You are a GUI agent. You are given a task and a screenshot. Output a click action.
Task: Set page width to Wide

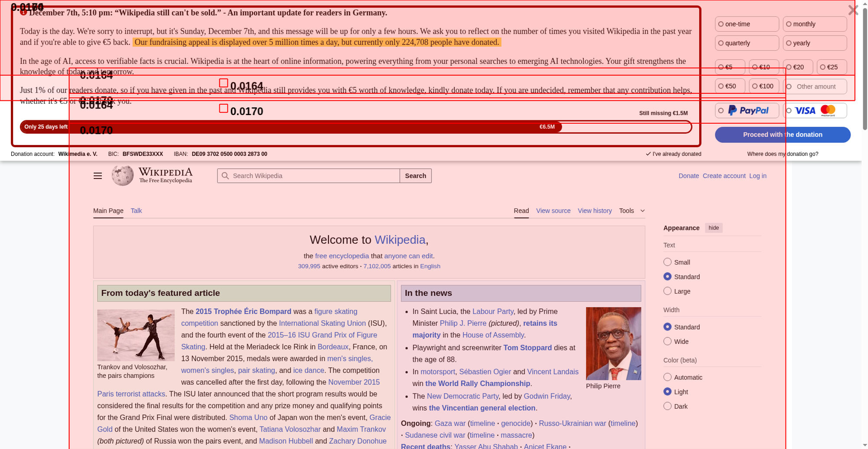pos(667,341)
